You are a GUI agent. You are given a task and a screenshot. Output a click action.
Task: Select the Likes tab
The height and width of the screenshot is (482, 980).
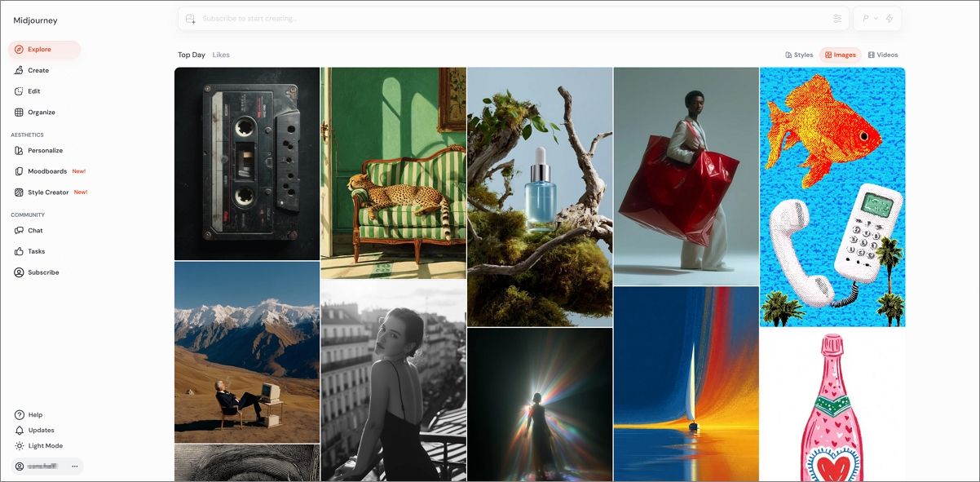pyautogui.click(x=221, y=55)
